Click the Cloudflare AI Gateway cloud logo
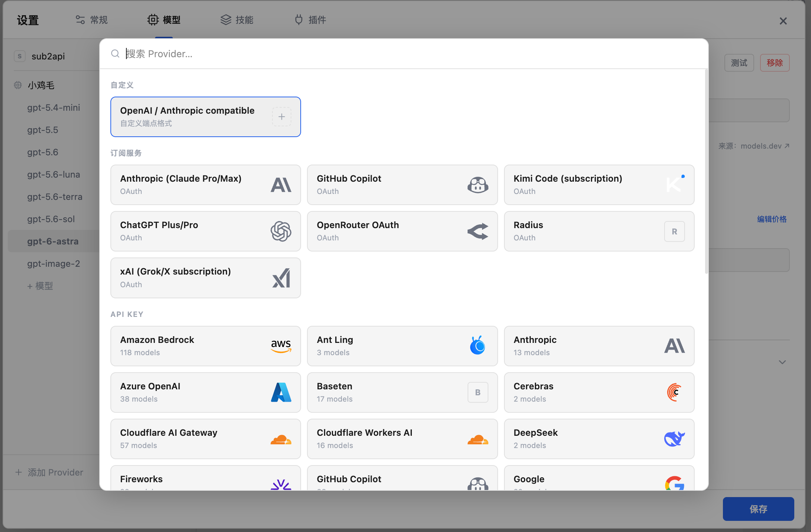 click(x=281, y=439)
